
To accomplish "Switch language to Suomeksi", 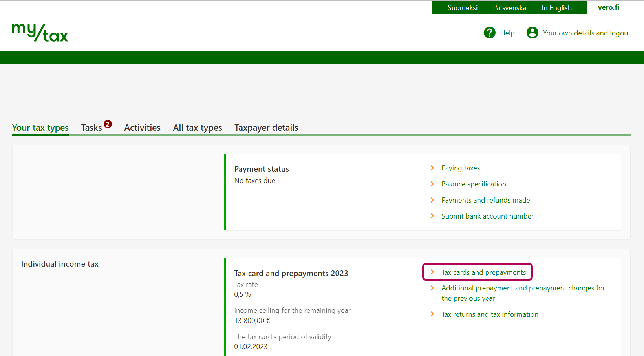I will [x=462, y=8].
